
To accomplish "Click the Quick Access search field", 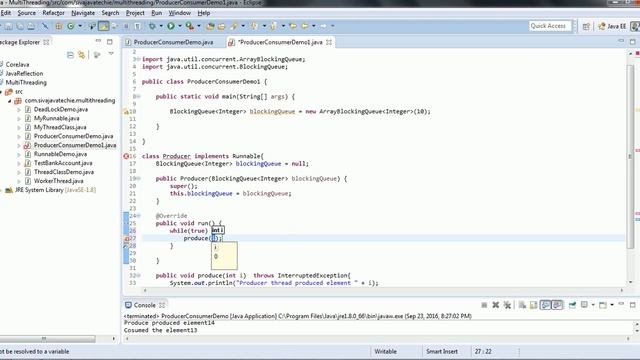I will (549, 26).
